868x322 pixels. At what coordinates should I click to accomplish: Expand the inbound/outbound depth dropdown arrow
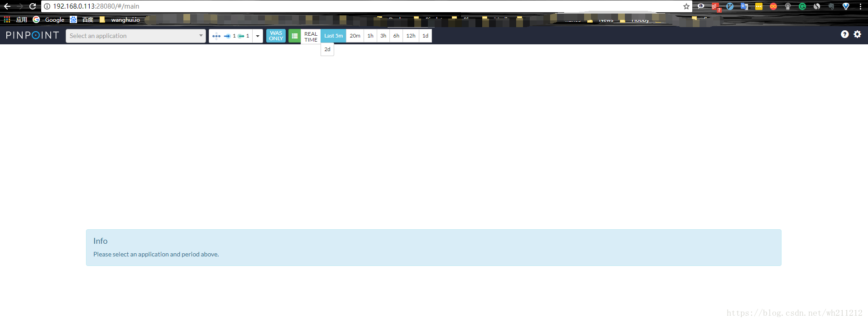coord(258,36)
